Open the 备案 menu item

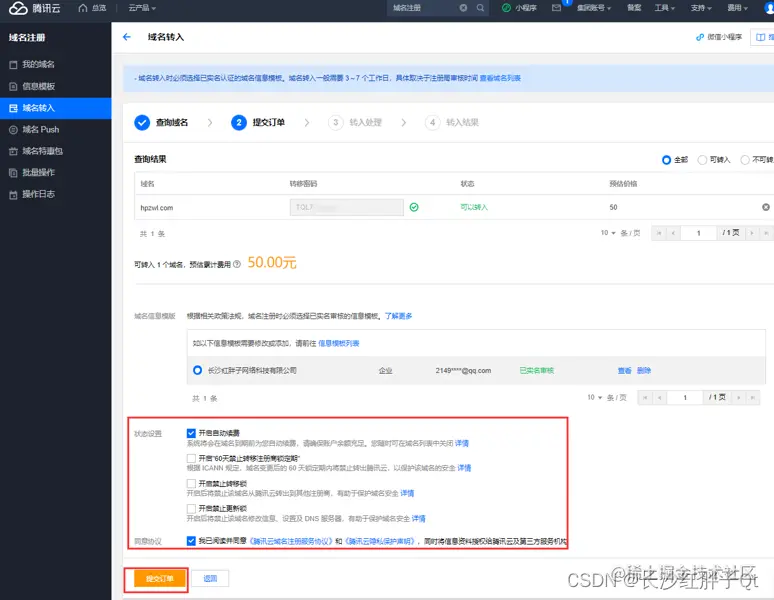click(x=634, y=8)
